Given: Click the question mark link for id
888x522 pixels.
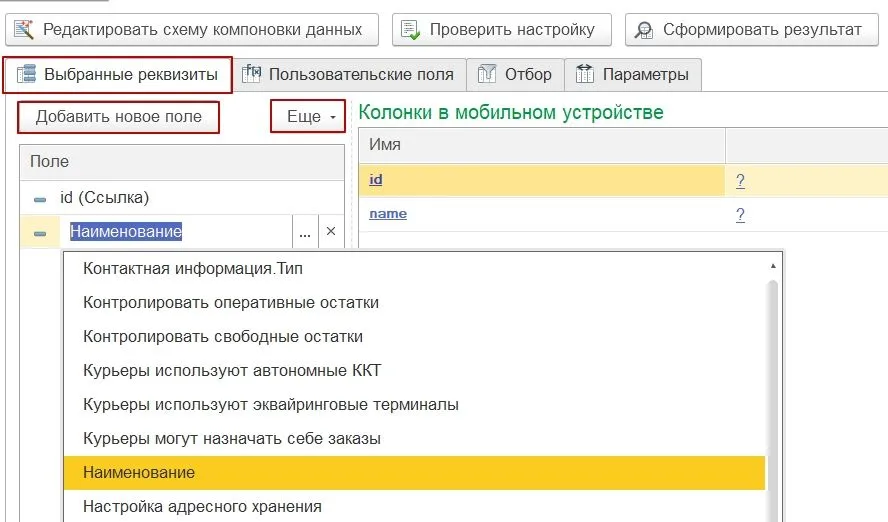Looking at the screenshot, I should pyautogui.click(x=740, y=181).
